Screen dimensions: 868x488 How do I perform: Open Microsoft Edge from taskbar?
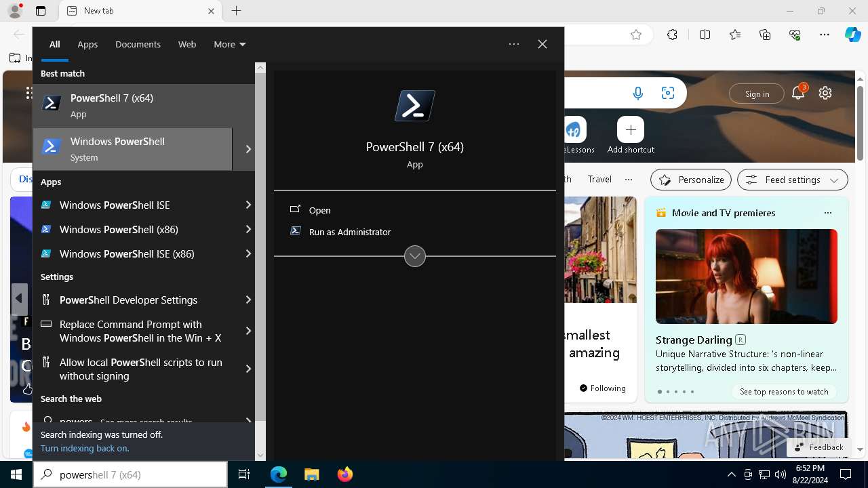pos(279,474)
